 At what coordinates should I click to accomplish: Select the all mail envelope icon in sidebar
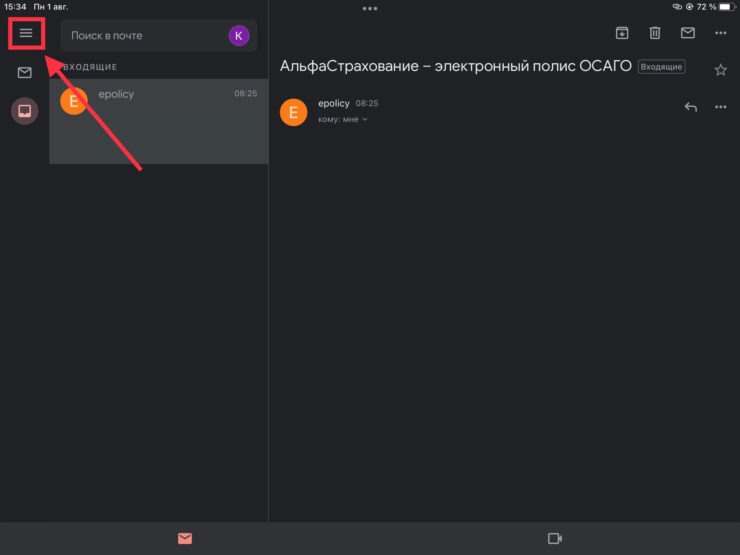point(25,72)
